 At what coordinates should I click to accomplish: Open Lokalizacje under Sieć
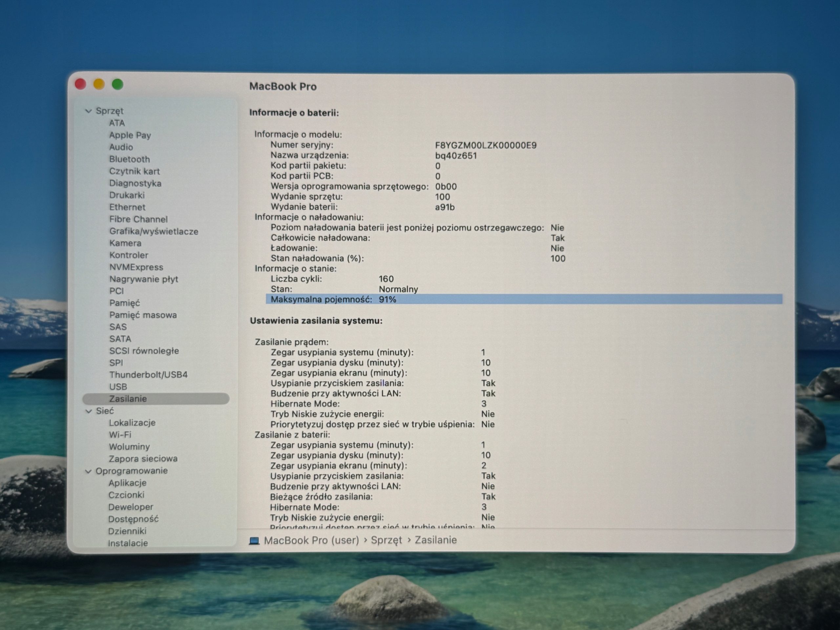click(132, 423)
